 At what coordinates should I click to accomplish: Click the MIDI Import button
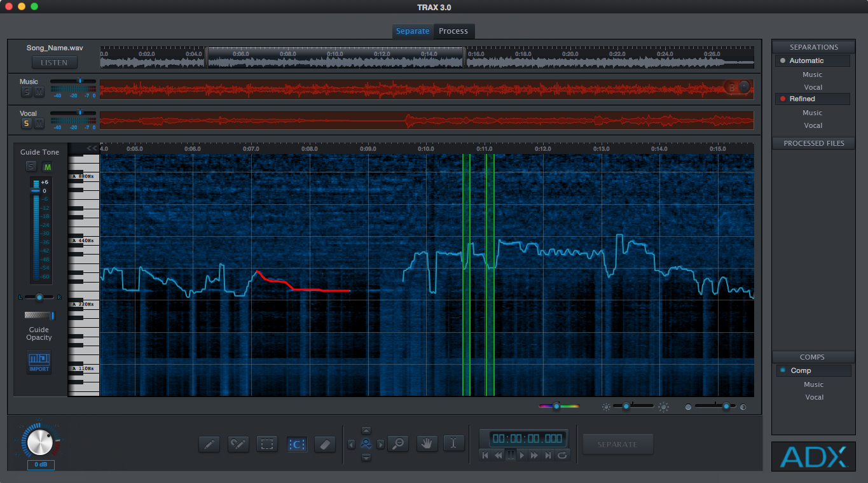point(39,362)
